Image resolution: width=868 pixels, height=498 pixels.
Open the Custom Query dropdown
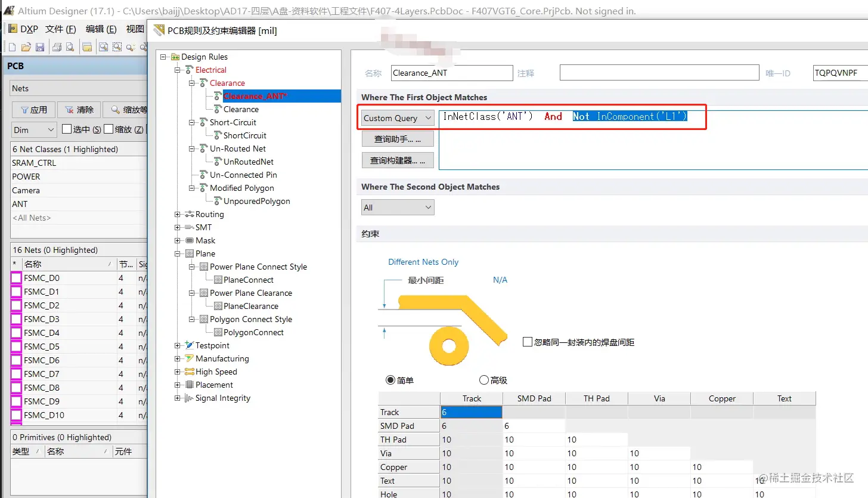(398, 118)
